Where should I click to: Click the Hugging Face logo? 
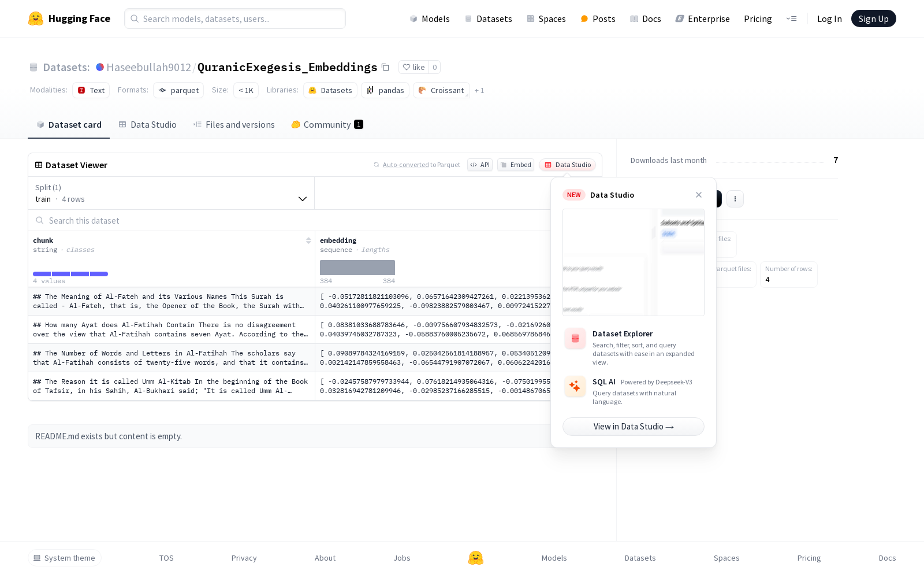pos(69,18)
